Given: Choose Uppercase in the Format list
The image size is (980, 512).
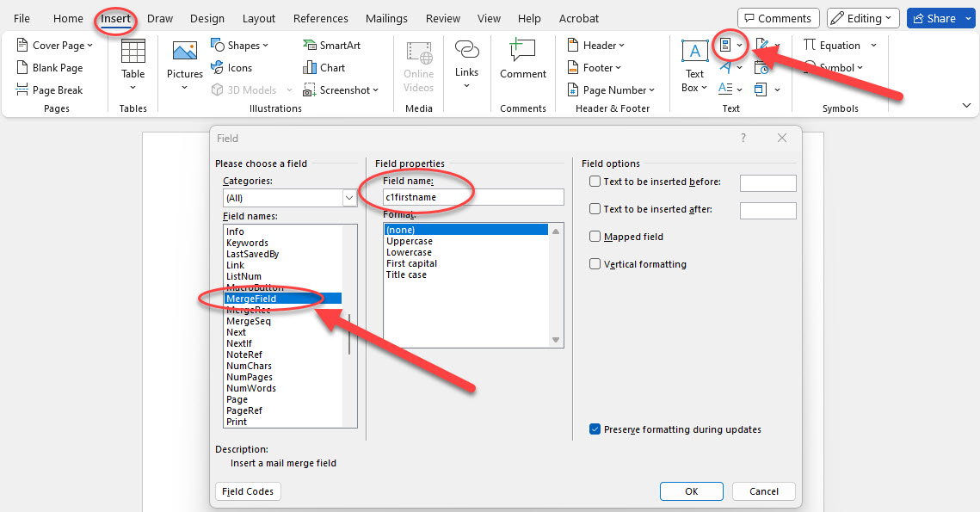Looking at the screenshot, I should (x=409, y=241).
